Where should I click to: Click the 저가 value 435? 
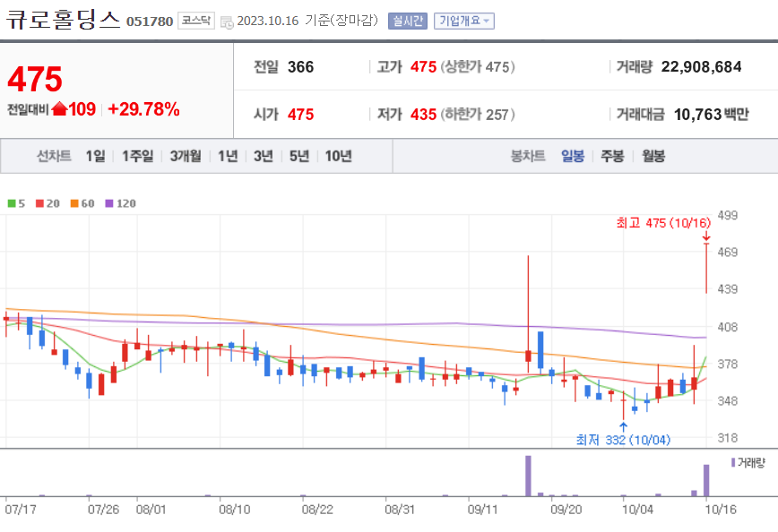(x=423, y=115)
